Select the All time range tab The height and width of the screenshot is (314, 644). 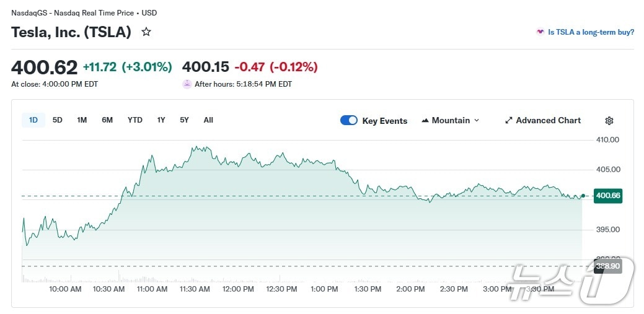[208, 120]
